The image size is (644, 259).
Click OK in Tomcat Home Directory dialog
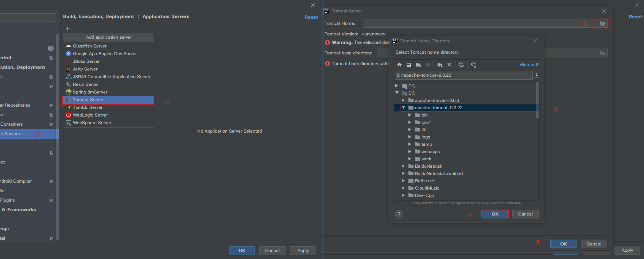point(495,214)
